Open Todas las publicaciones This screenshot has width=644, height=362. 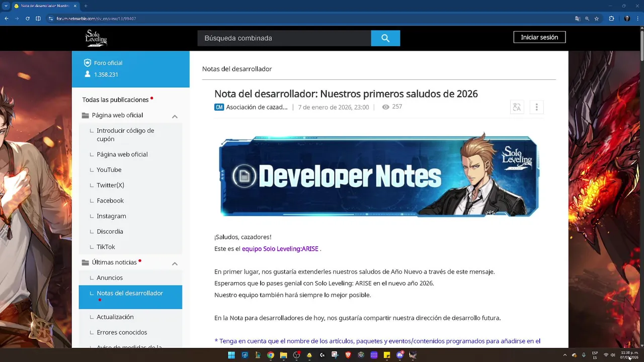[x=116, y=100]
